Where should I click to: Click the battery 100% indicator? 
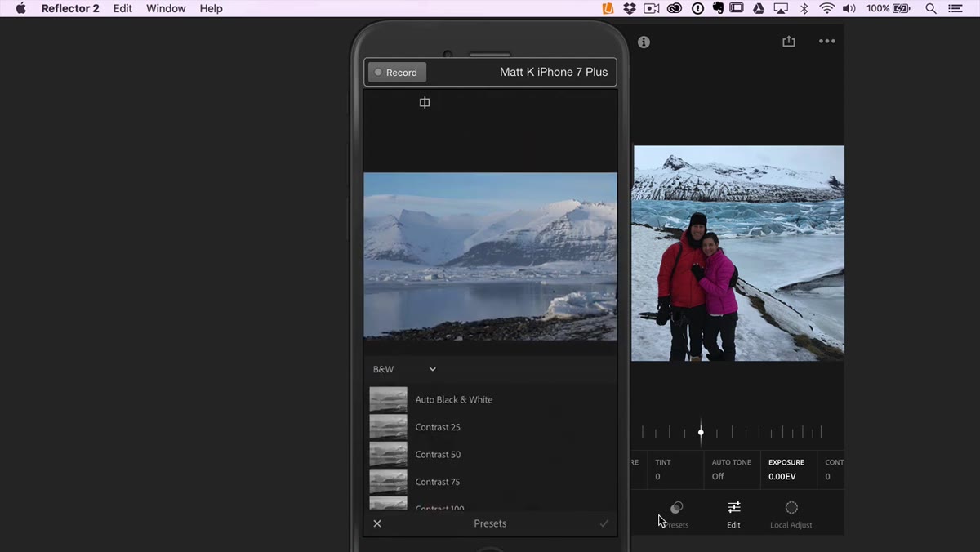click(x=889, y=8)
